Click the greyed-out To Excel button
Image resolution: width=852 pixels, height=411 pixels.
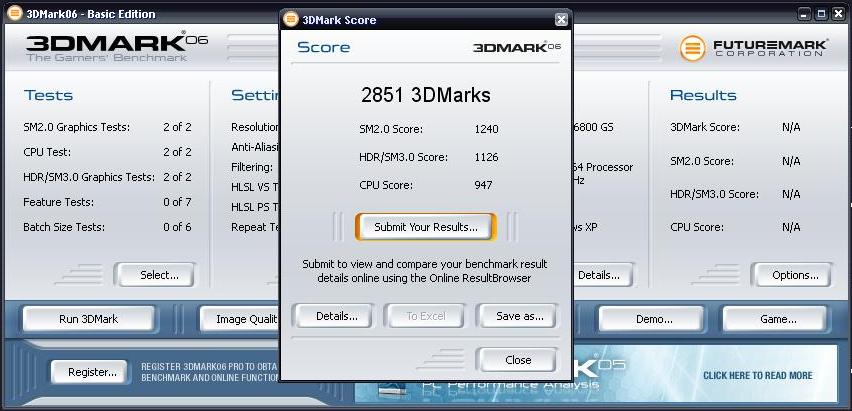point(424,316)
